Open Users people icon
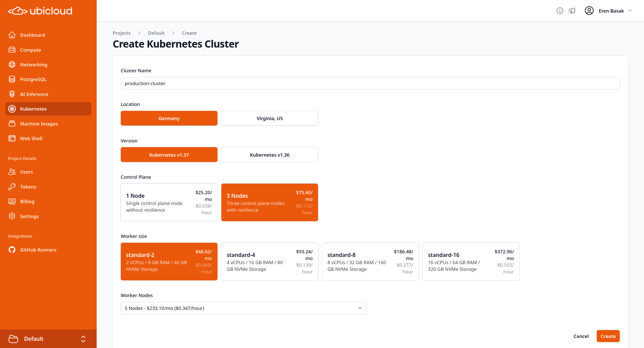 tap(12, 172)
